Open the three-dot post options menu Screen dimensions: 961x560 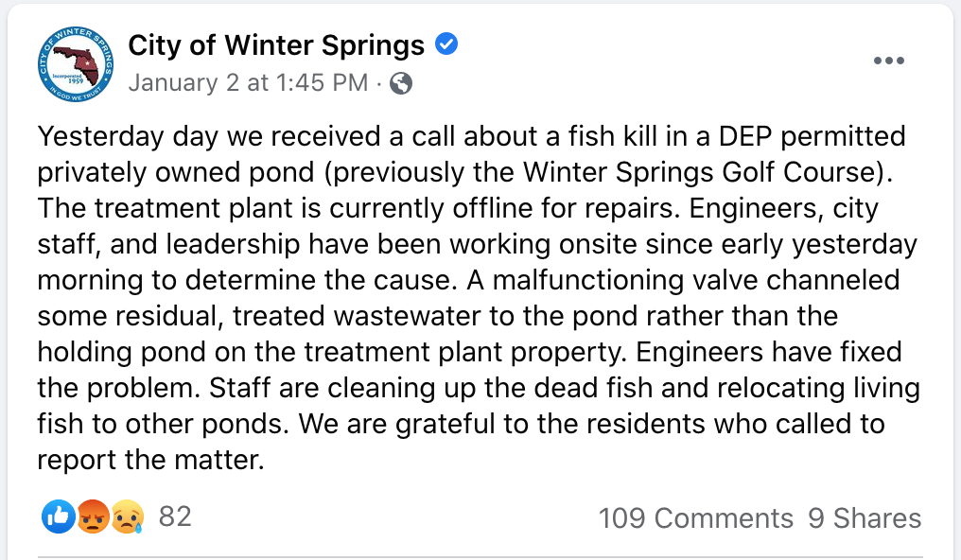coord(889,60)
